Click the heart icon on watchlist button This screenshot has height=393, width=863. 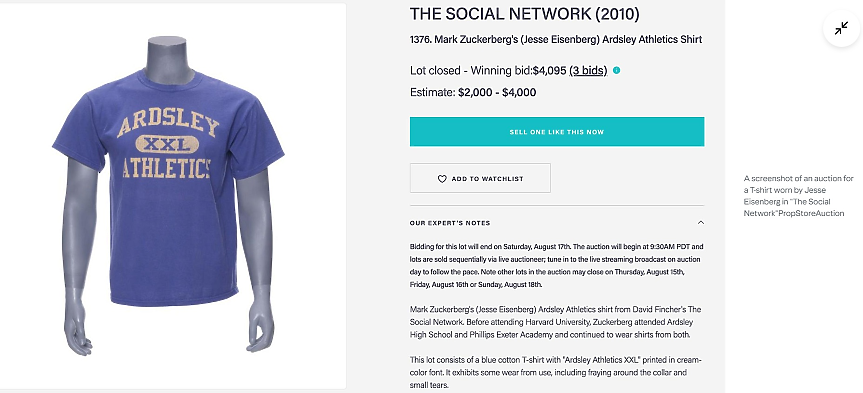click(x=442, y=179)
